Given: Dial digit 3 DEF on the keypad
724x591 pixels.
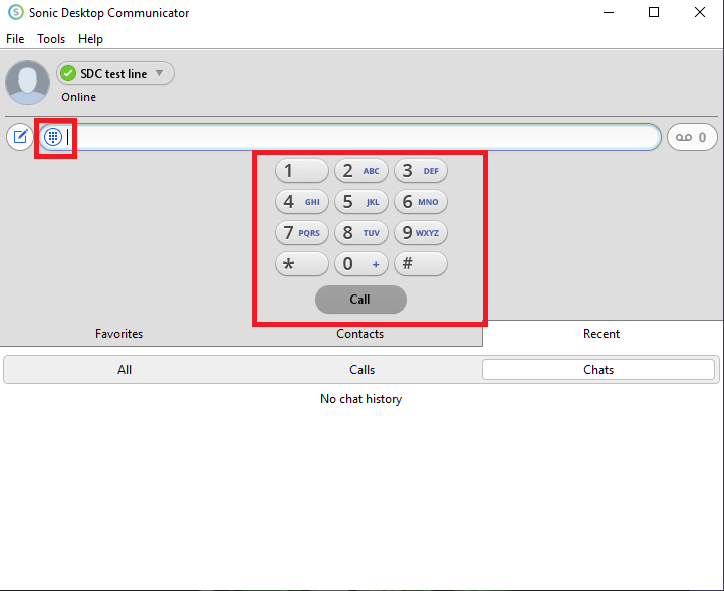Looking at the screenshot, I should click(421, 171).
